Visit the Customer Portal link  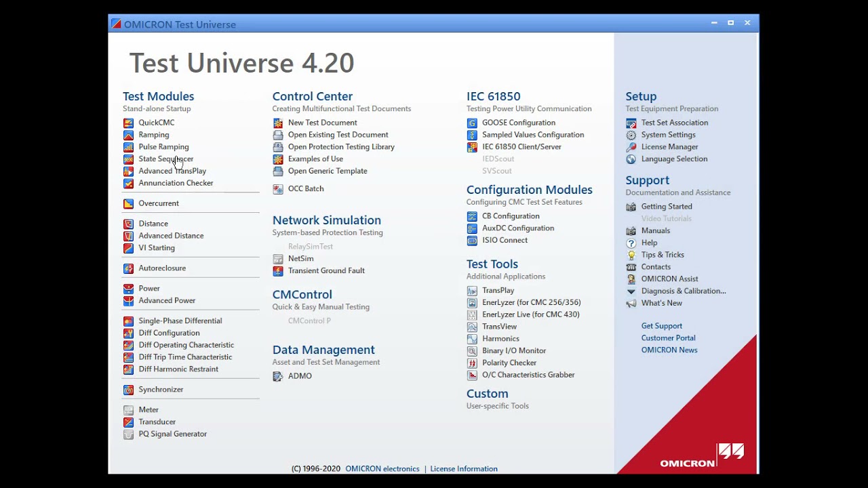pos(669,338)
